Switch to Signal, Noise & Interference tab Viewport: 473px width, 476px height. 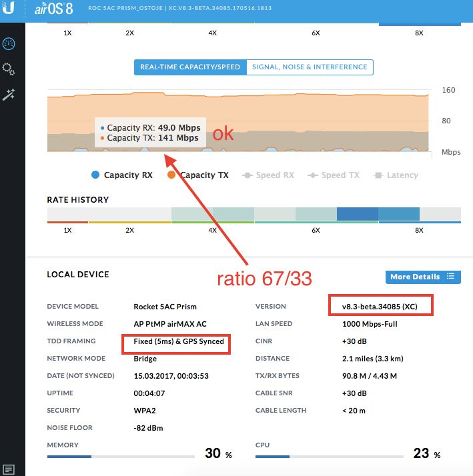click(x=310, y=67)
